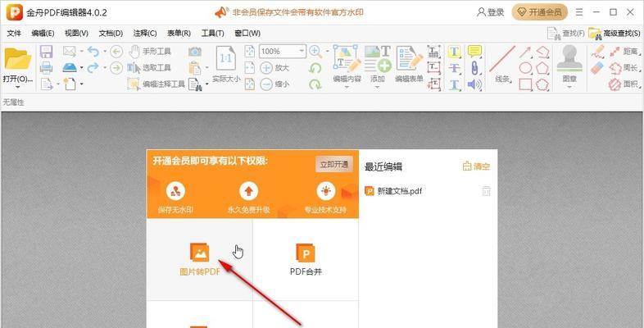Viewport: 644px width, 328px height.
Task: Select the pencil drawing tool
Action: 598,52
